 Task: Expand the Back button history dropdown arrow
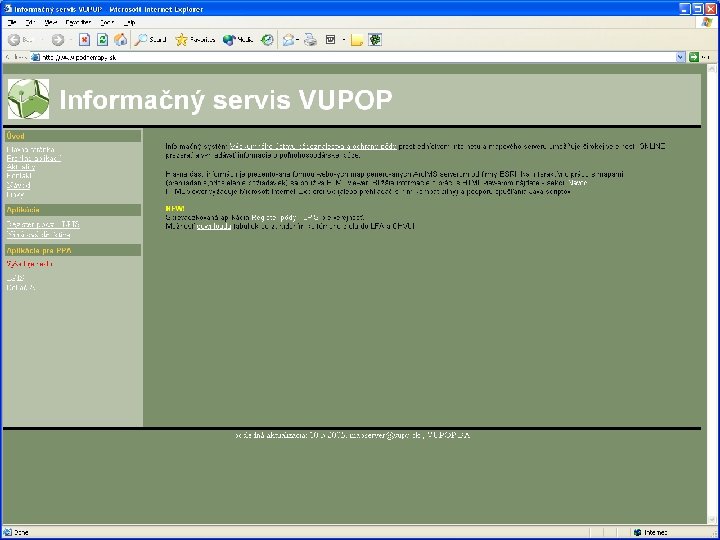(42, 40)
